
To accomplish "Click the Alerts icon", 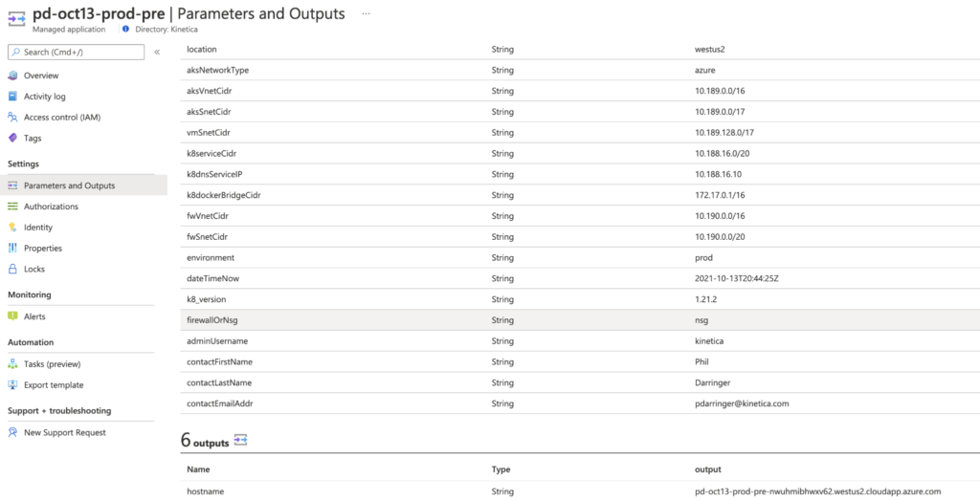I will 12,316.
